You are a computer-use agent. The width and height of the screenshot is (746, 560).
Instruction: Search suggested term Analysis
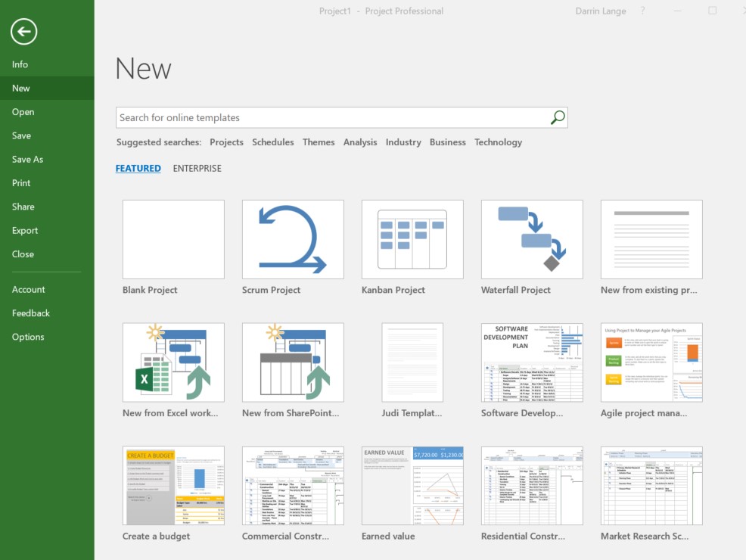360,142
